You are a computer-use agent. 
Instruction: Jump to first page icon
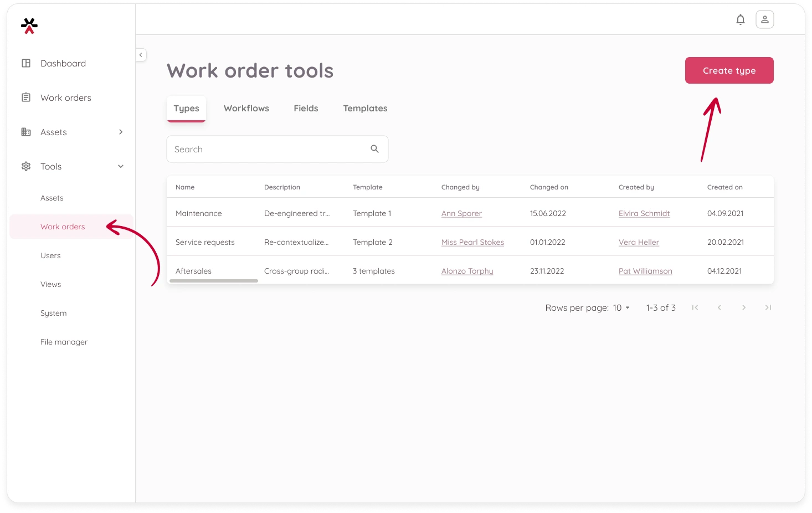(695, 307)
